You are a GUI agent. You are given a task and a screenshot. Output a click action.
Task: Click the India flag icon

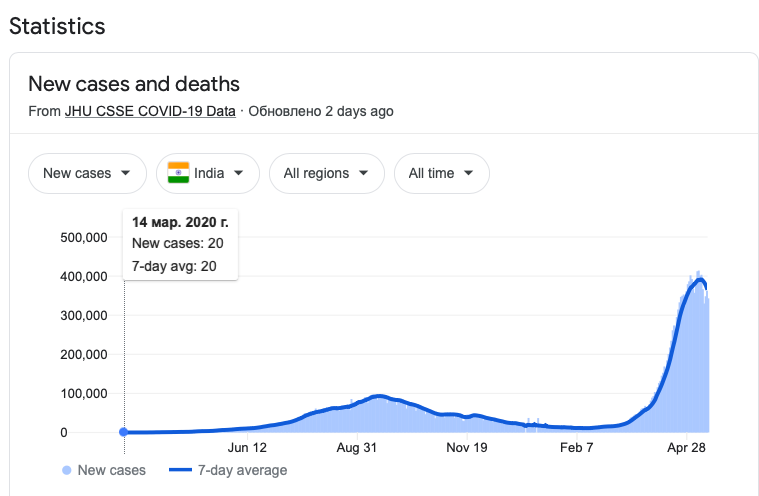[x=179, y=173]
